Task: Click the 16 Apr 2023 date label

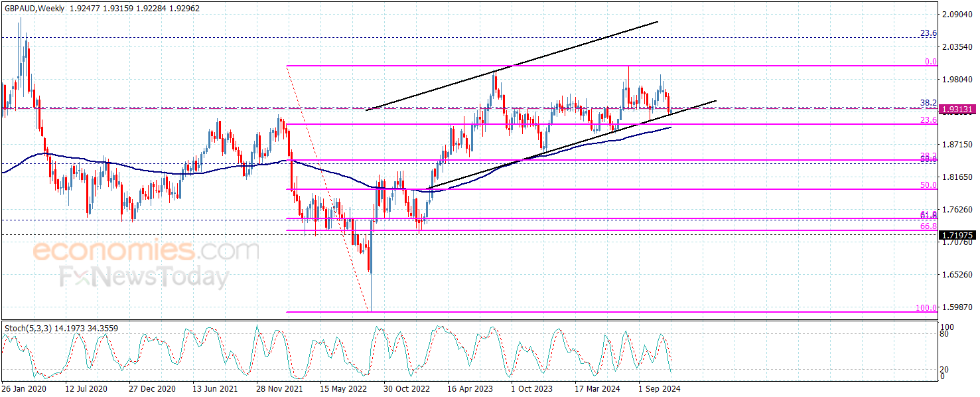Action: pyautogui.click(x=468, y=388)
